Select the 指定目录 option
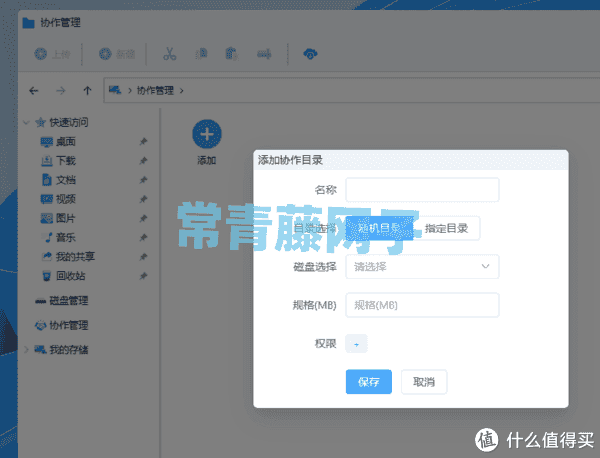This screenshot has height=458, width=600. coord(446,228)
